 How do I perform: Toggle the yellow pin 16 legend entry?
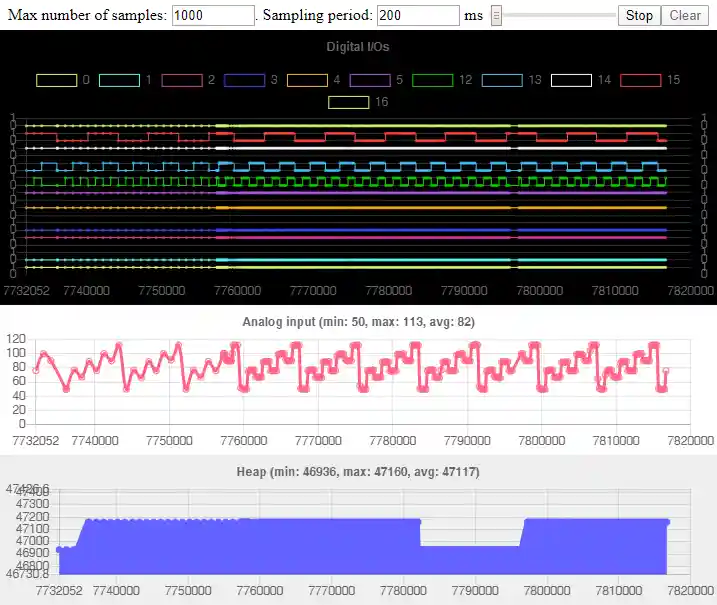349,102
